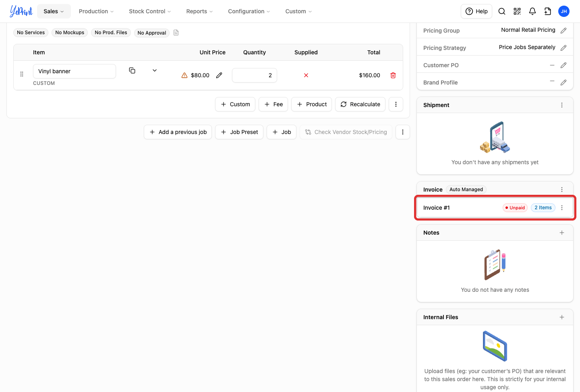Add an internal file with plus icon
Image resolution: width=580 pixels, height=392 pixels.
point(562,317)
